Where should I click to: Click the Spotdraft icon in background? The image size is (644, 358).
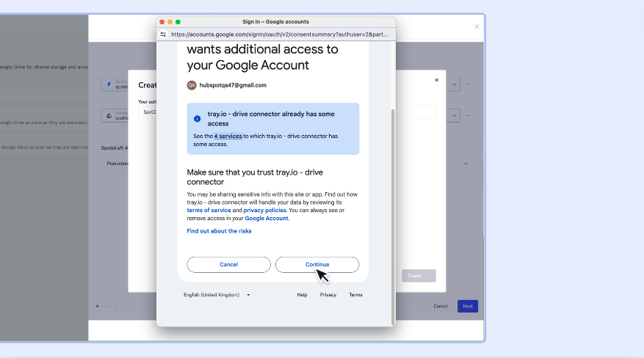click(109, 84)
